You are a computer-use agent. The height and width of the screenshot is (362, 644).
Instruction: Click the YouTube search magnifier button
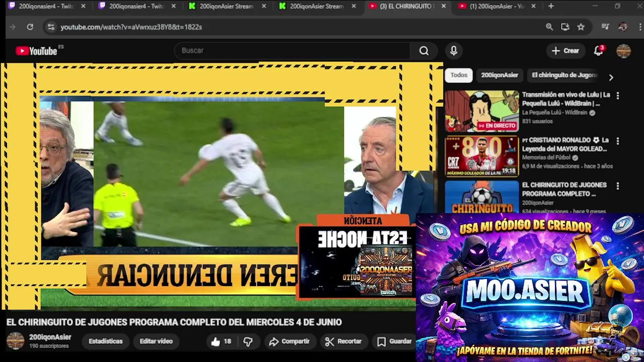tap(424, 51)
